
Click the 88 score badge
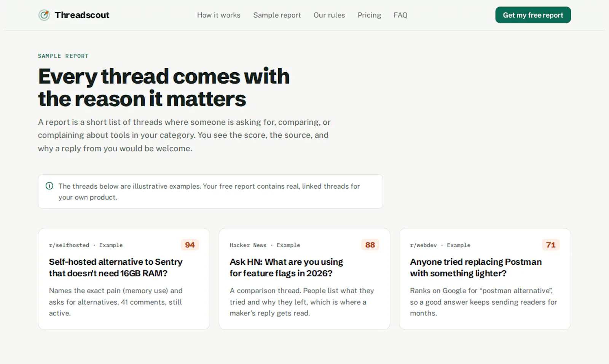pyautogui.click(x=370, y=245)
